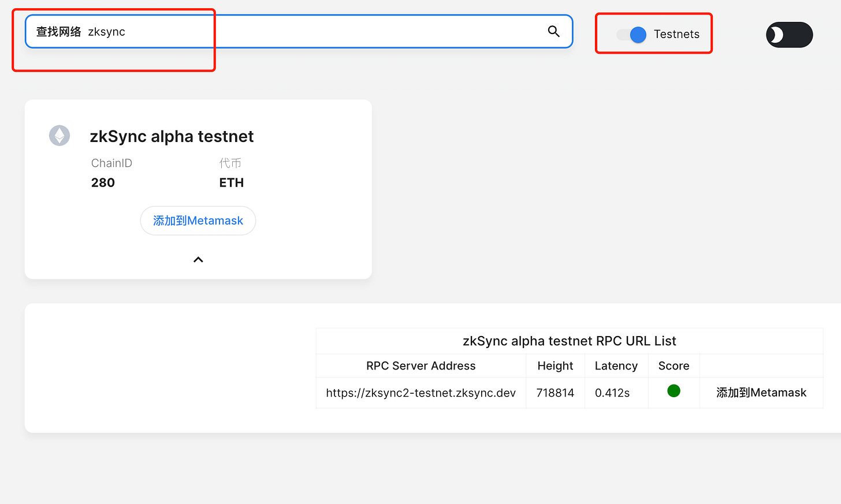841x504 pixels.
Task: Select the ChainID value 280
Action: point(103,182)
